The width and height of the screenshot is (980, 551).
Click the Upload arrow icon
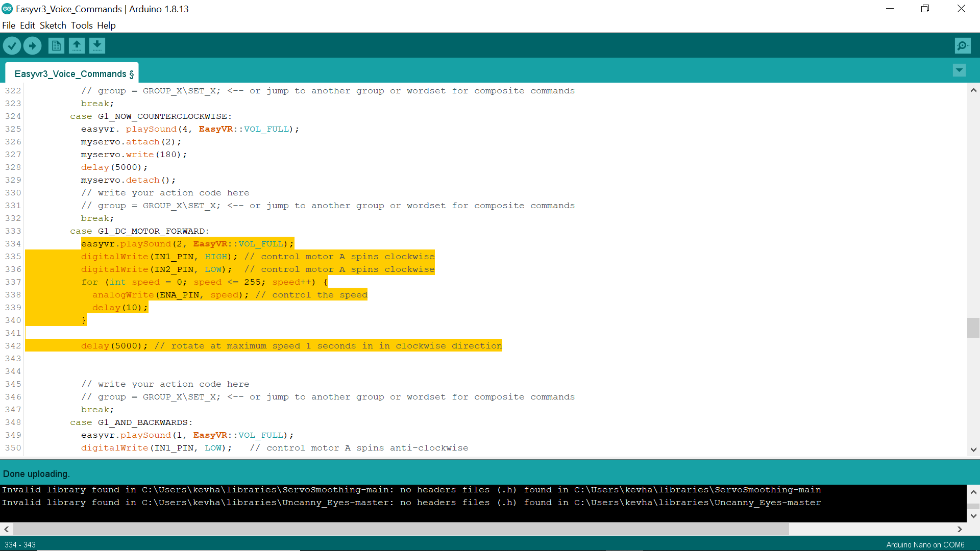pos(32,45)
